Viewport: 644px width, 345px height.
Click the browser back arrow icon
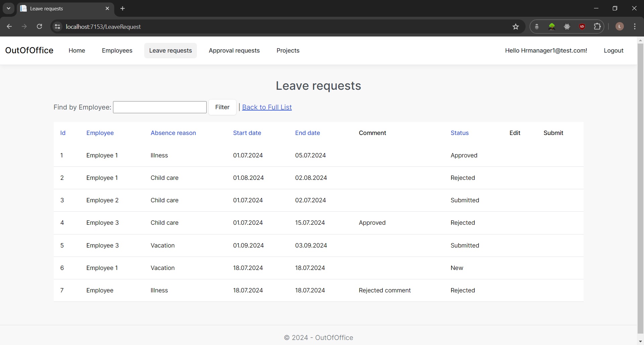(9, 27)
